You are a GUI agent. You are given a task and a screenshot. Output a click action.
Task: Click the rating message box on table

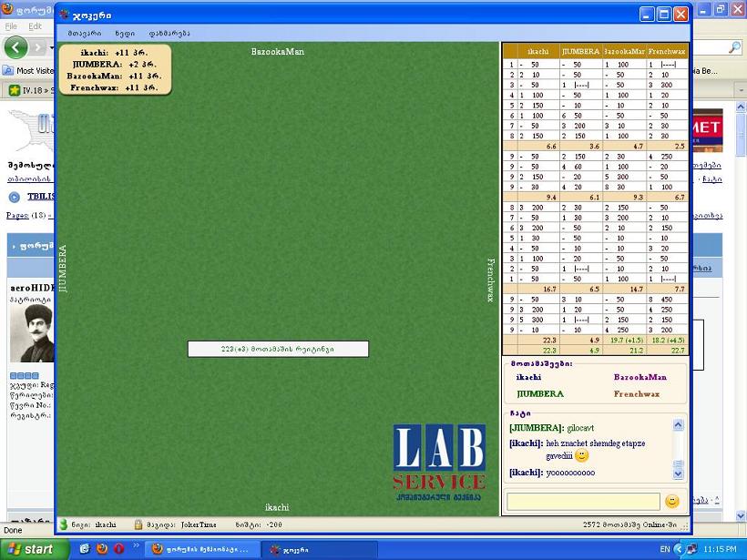click(278, 349)
